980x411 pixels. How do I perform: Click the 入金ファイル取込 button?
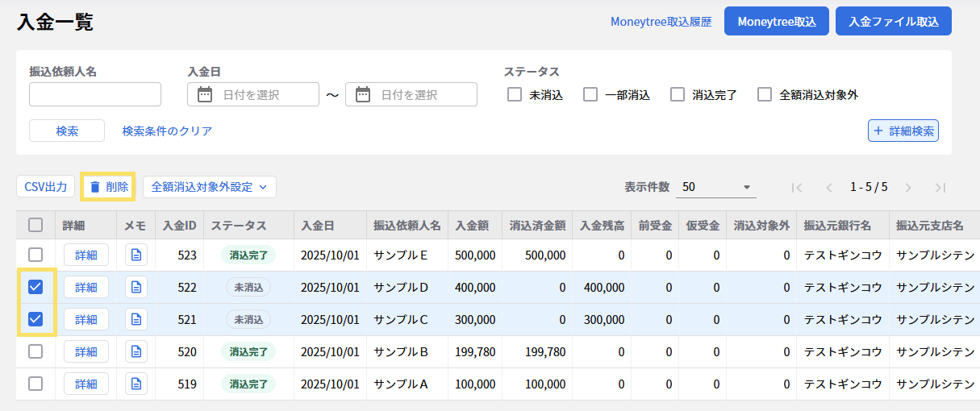894,22
